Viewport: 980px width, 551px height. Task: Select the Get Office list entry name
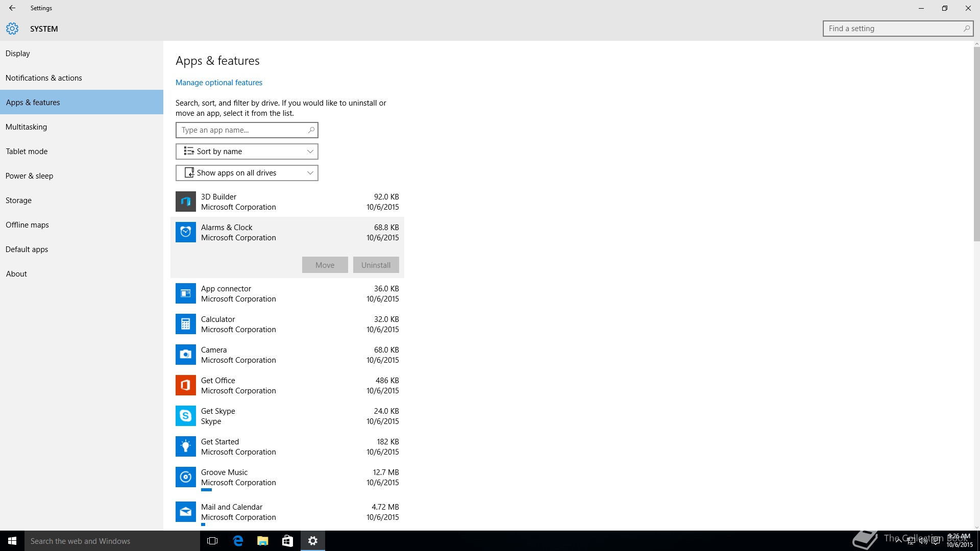pos(218,381)
